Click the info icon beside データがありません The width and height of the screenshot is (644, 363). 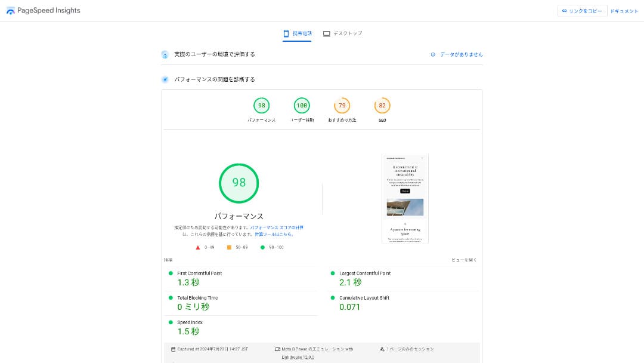click(433, 54)
